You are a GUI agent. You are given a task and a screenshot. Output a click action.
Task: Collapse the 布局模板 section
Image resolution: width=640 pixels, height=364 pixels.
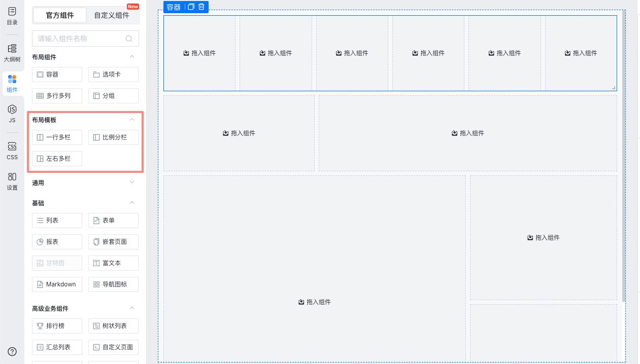point(132,120)
